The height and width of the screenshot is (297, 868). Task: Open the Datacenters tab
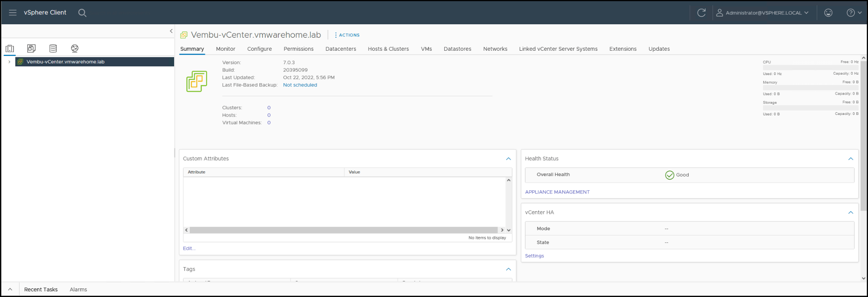click(341, 49)
